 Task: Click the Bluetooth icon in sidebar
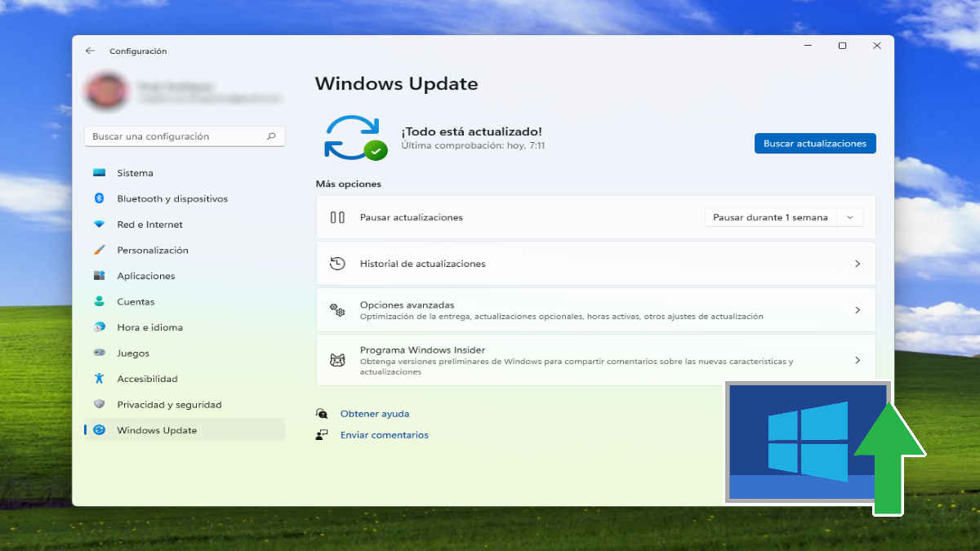click(99, 198)
